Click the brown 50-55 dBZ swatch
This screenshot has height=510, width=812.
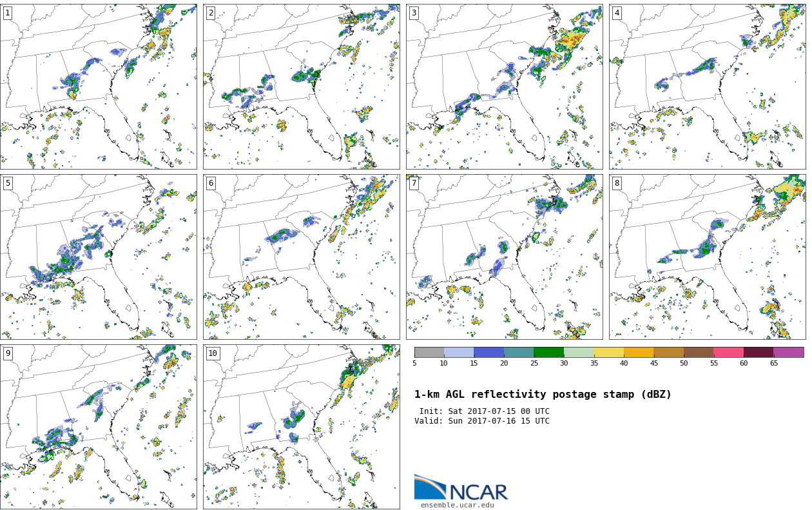pyautogui.click(x=699, y=352)
